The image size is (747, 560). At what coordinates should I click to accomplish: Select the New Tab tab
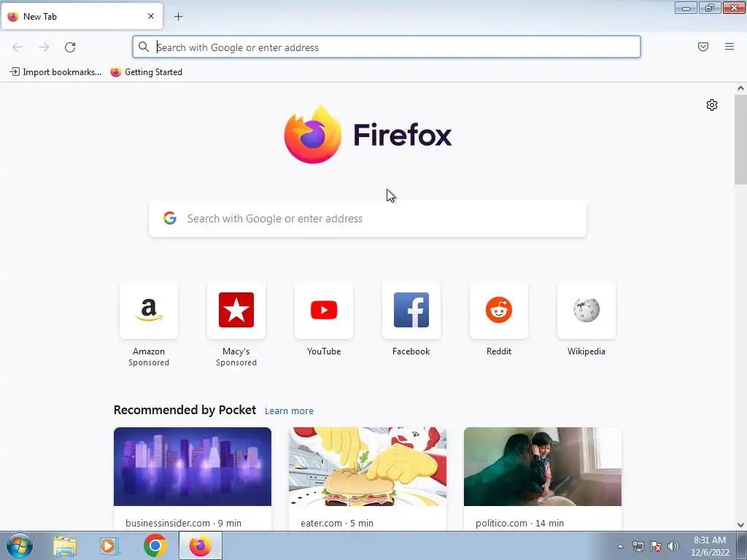tap(82, 16)
